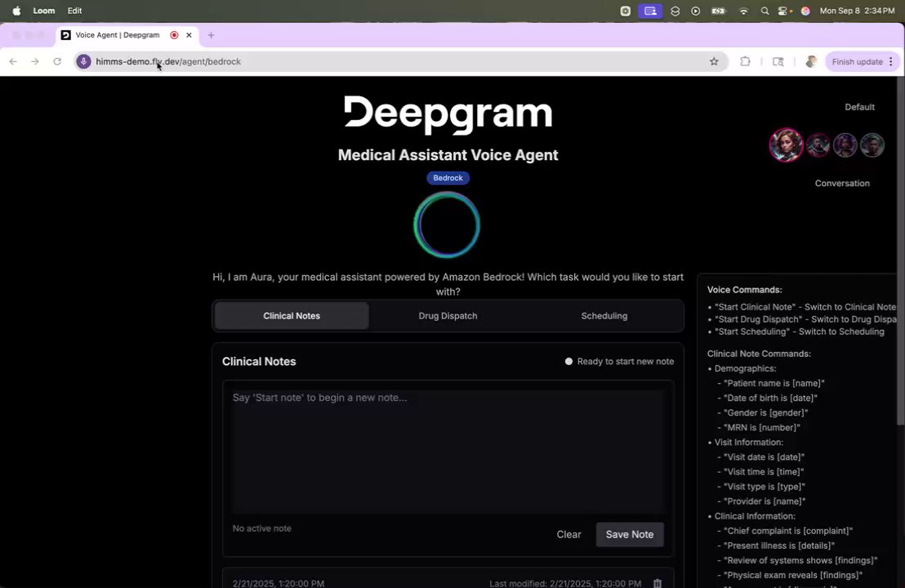Click the "Date of birth is [date]" command
This screenshot has height=588, width=905.
[x=770, y=399]
